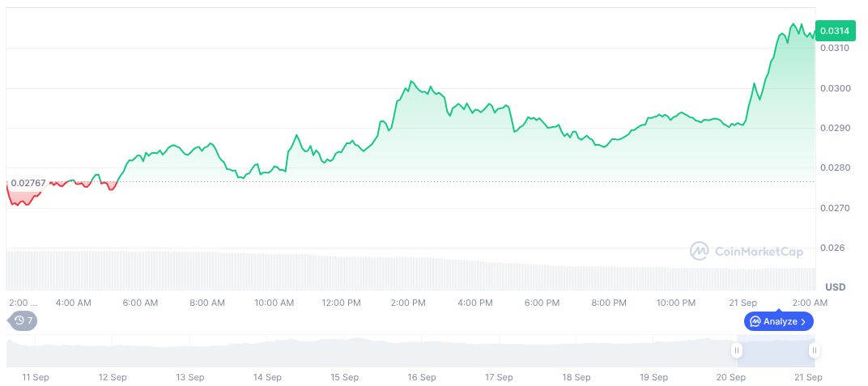
Task: Click the 8:00 AM time axis label
Action: tap(207, 303)
